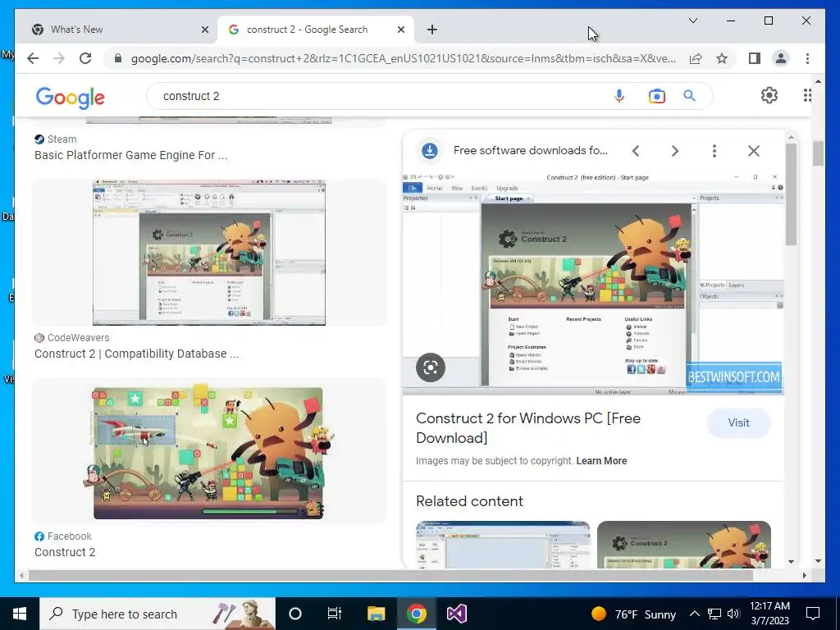Click the preview panel scrollbar thumb
Screen dimensions: 840x630
tap(791, 194)
